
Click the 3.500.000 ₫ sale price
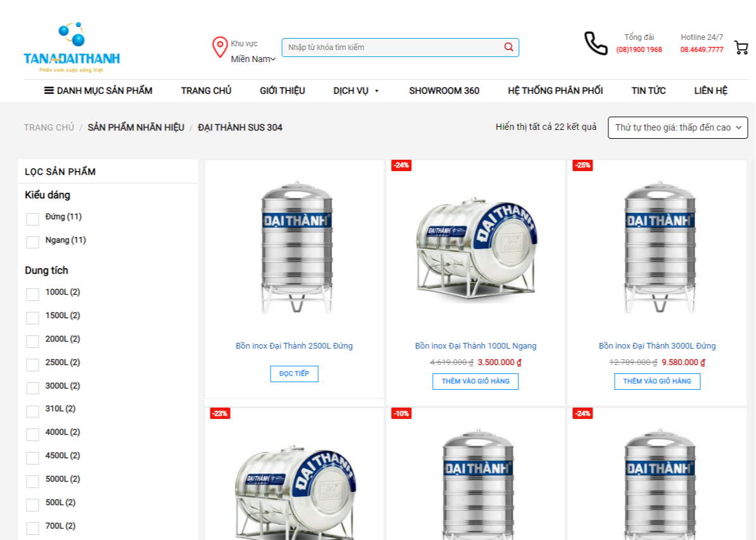(499, 362)
